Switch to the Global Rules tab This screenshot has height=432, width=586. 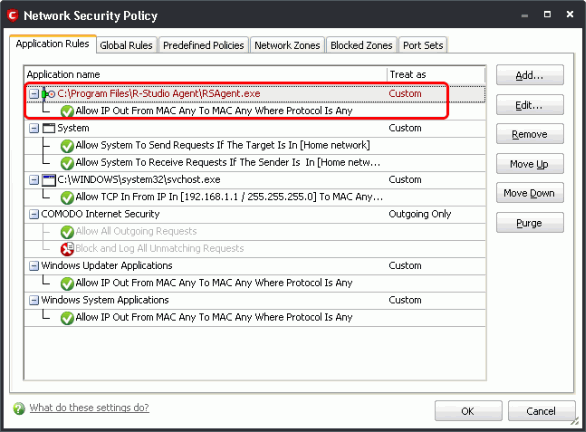point(126,45)
